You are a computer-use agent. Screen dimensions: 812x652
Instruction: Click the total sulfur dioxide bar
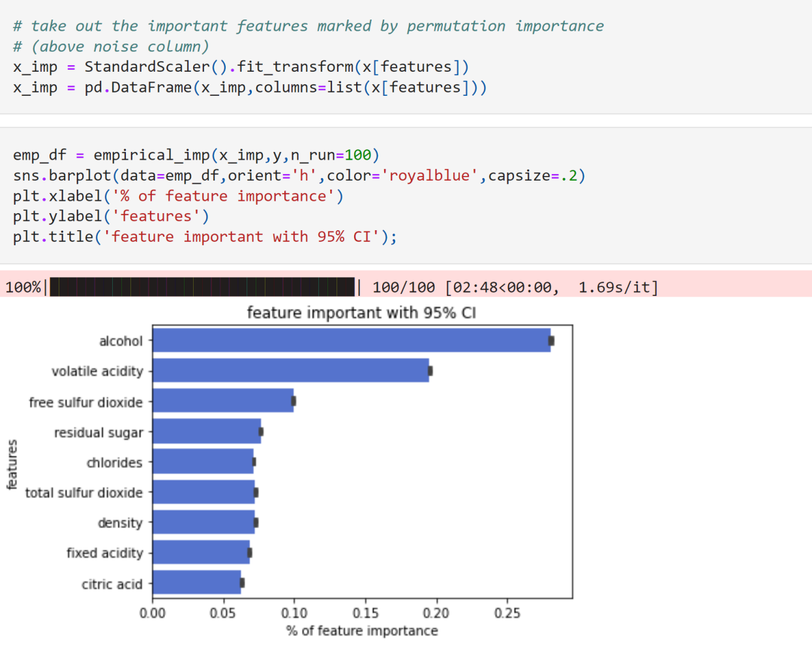click(x=204, y=492)
